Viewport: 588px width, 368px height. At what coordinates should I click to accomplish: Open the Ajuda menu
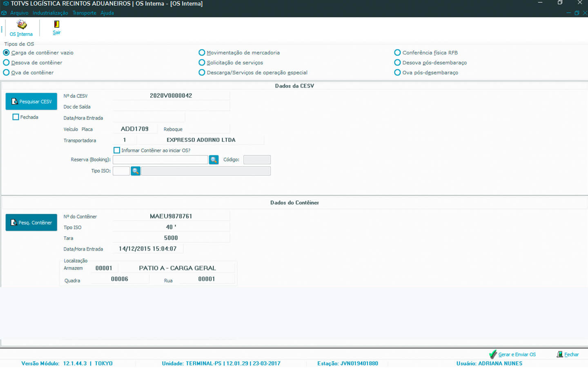pos(107,13)
